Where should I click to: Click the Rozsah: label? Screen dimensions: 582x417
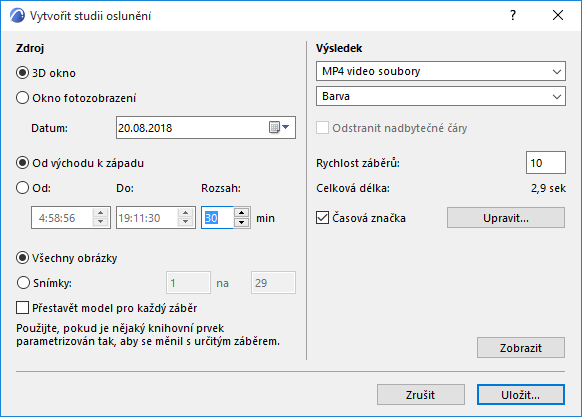(221, 188)
